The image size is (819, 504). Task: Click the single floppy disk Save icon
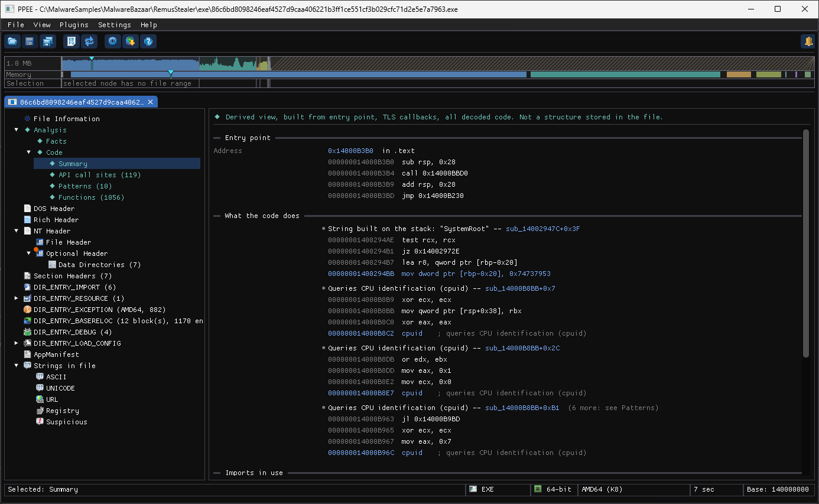(30, 41)
